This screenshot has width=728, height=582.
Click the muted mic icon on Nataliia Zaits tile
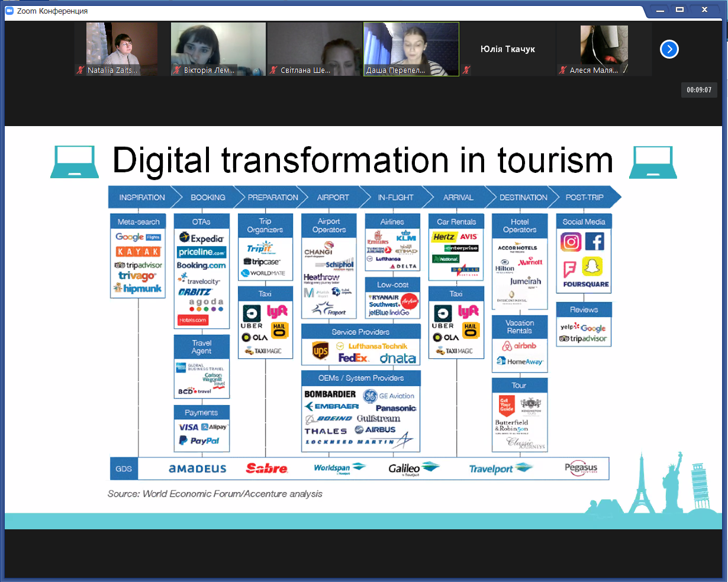(80, 70)
